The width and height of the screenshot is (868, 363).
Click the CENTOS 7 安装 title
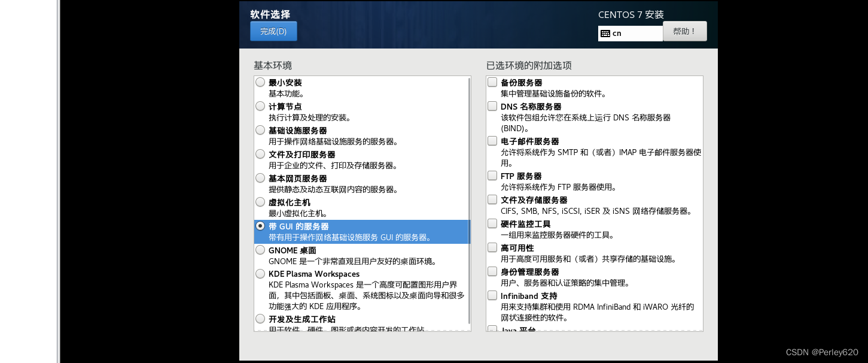click(x=631, y=15)
